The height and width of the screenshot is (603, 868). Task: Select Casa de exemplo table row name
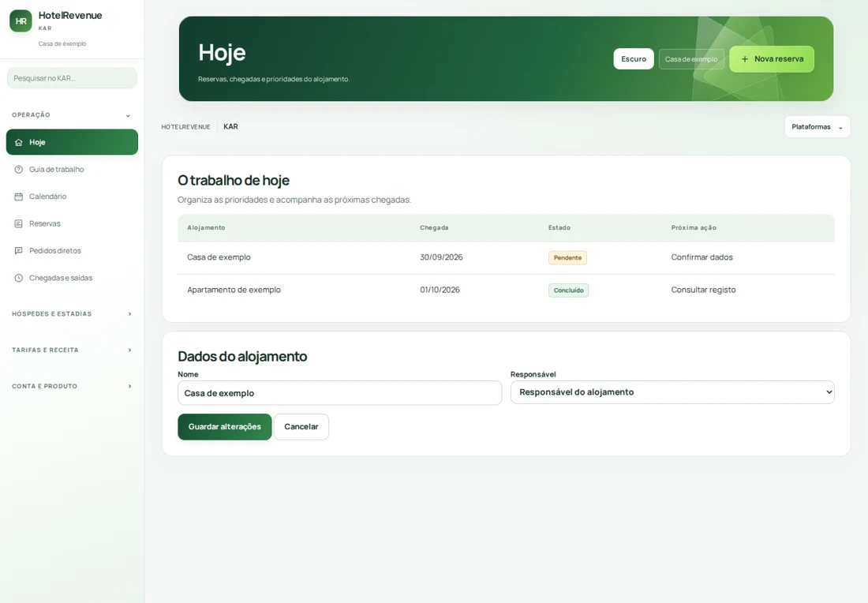(219, 257)
